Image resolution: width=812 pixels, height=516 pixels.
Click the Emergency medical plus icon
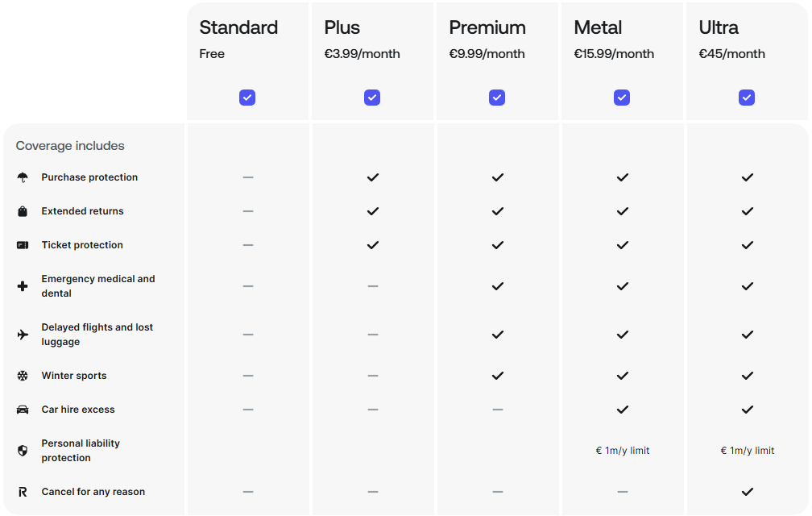(23, 286)
